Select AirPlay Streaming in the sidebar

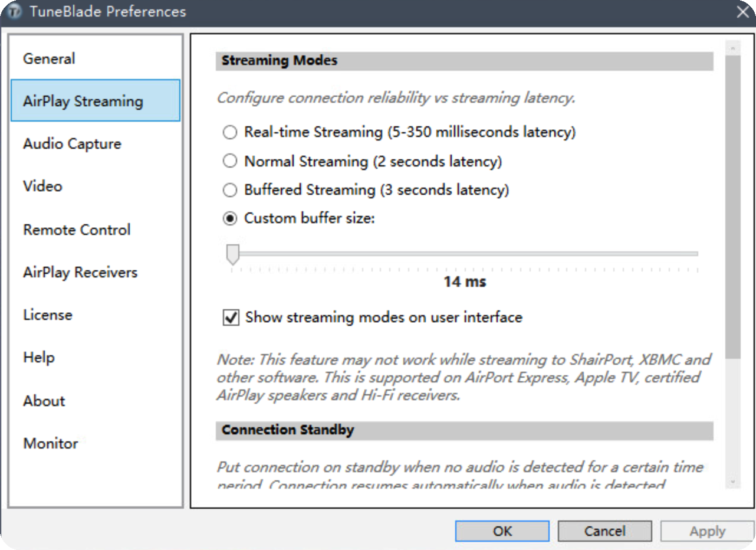coord(83,101)
